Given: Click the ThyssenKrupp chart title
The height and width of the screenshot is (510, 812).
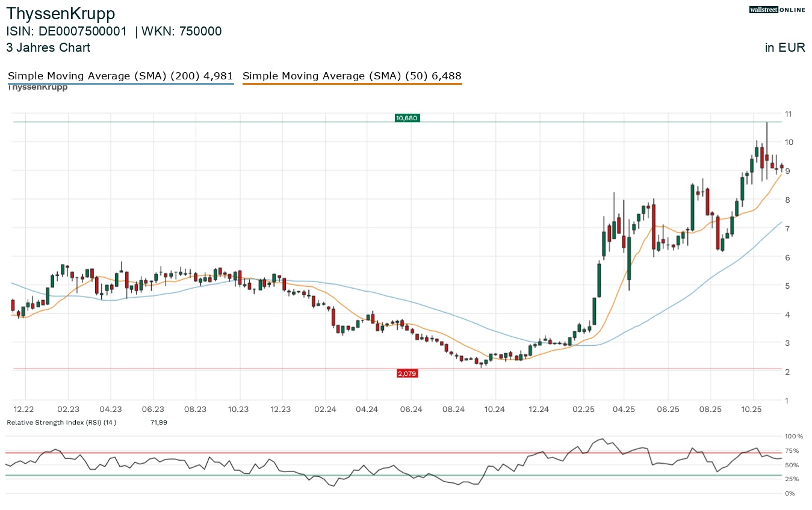Looking at the screenshot, I should point(60,13).
